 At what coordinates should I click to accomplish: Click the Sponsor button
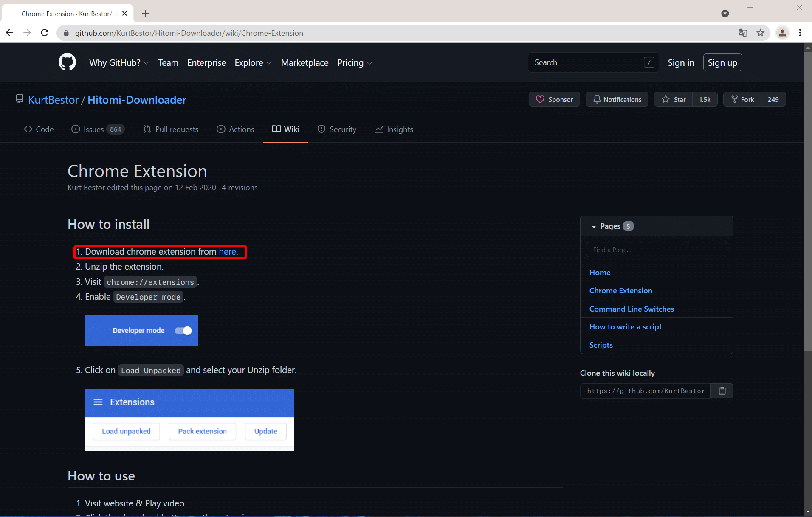coord(554,99)
